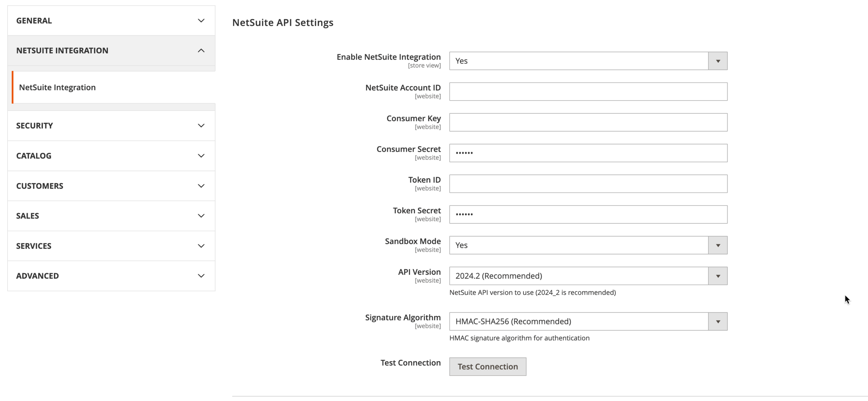The width and height of the screenshot is (868, 401).
Task: Click the Token Secret password field
Action: pos(588,214)
